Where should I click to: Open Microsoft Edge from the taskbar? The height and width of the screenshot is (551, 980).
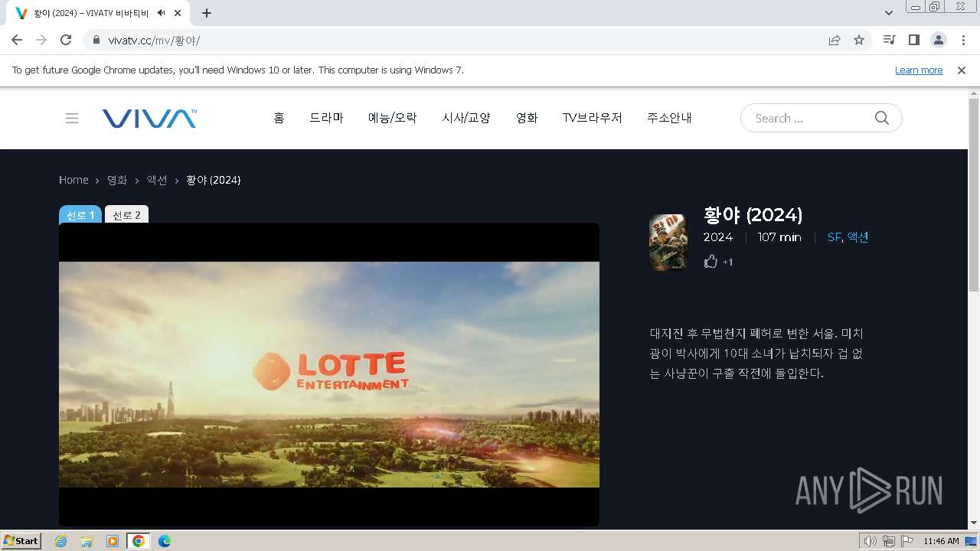164,541
